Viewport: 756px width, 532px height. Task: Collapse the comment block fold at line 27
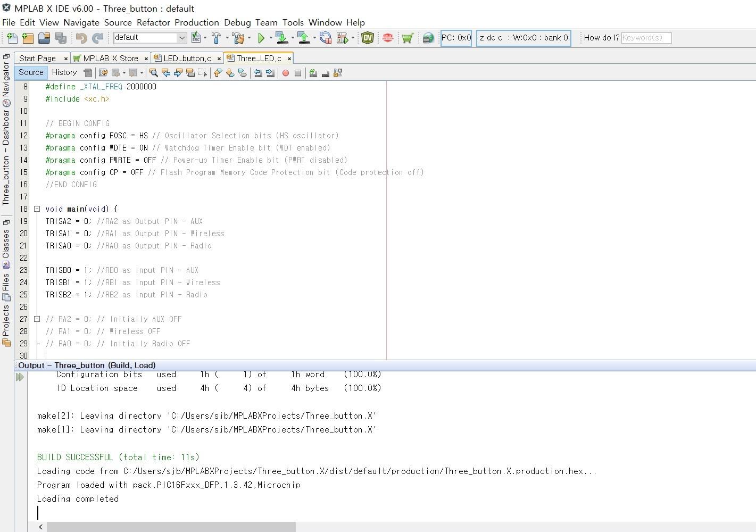[37, 319]
